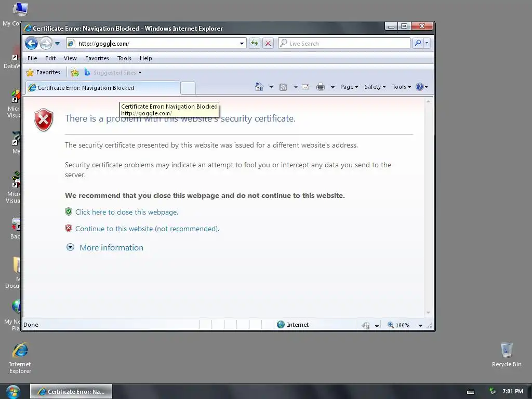Click the vertical scrollbar up arrow

pyautogui.click(x=428, y=101)
